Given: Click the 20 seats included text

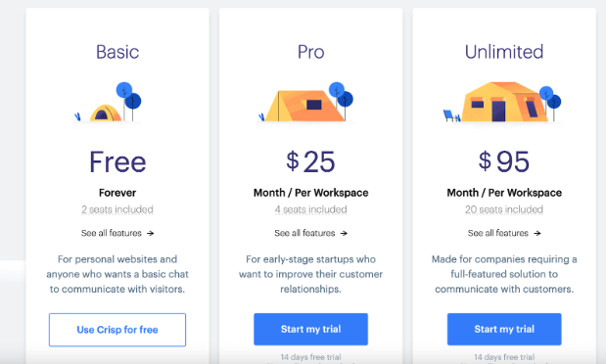Looking at the screenshot, I should (x=504, y=209).
